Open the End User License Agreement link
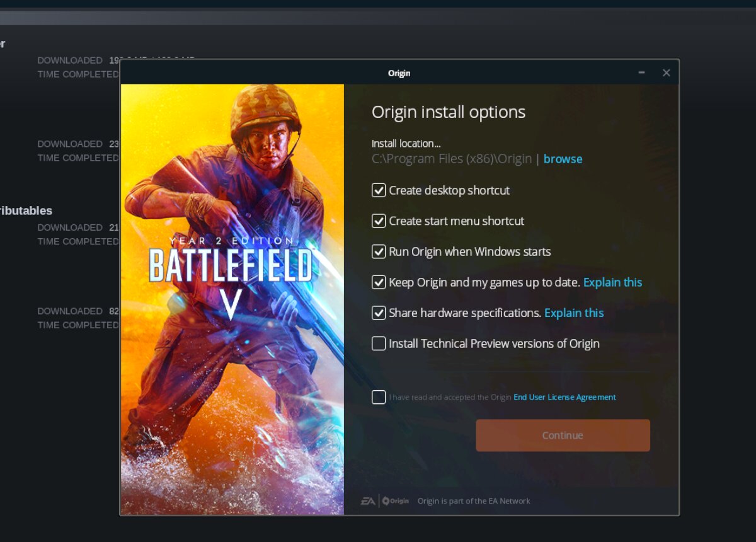Screen dimensions: 756x542 click(x=564, y=397)
